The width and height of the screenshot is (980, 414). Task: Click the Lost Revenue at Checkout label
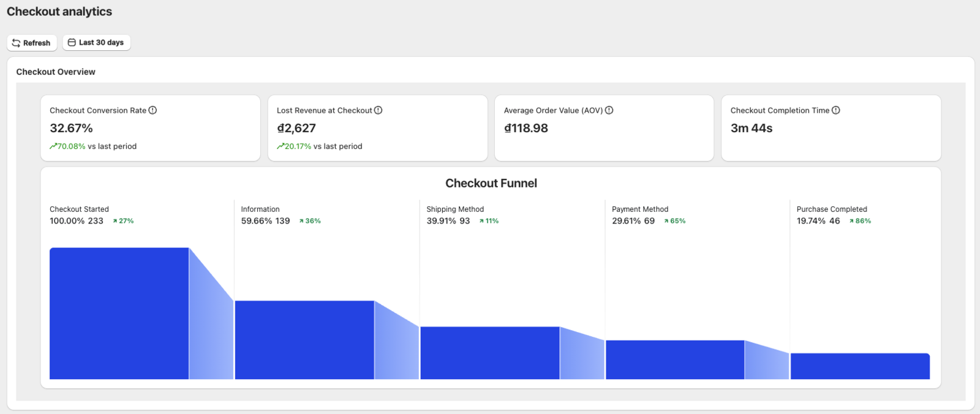click(x=325, y=110)
